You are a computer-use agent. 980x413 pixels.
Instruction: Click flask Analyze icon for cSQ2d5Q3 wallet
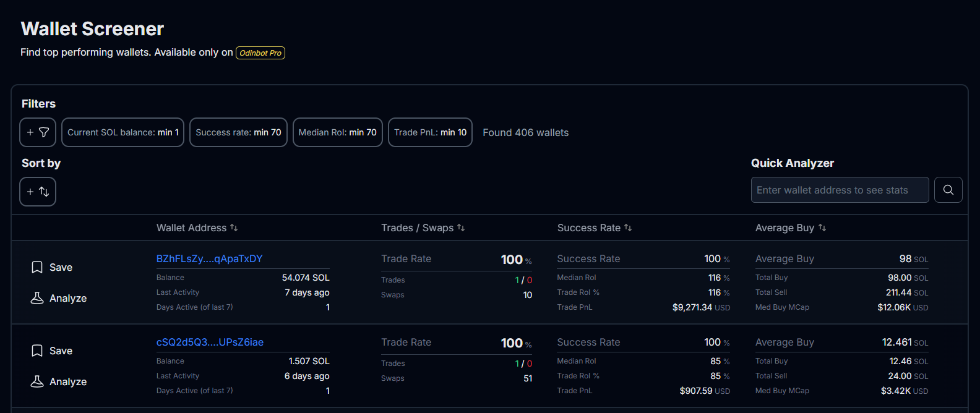point(37,381)
